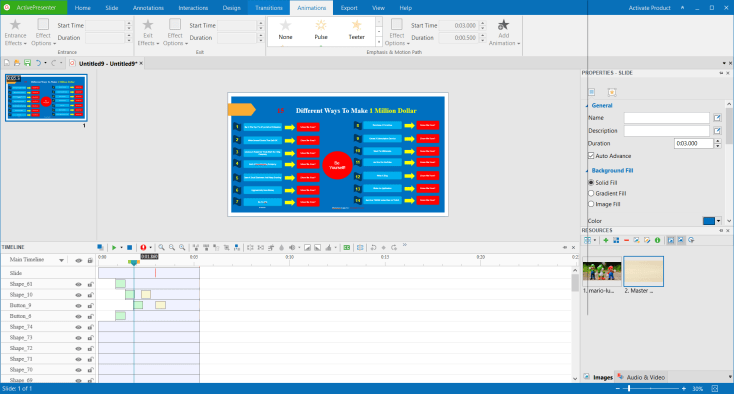The width and height of the screenshot is (734, 394).
Task: Click edit resource pencil icon
Action: (647, 240)
